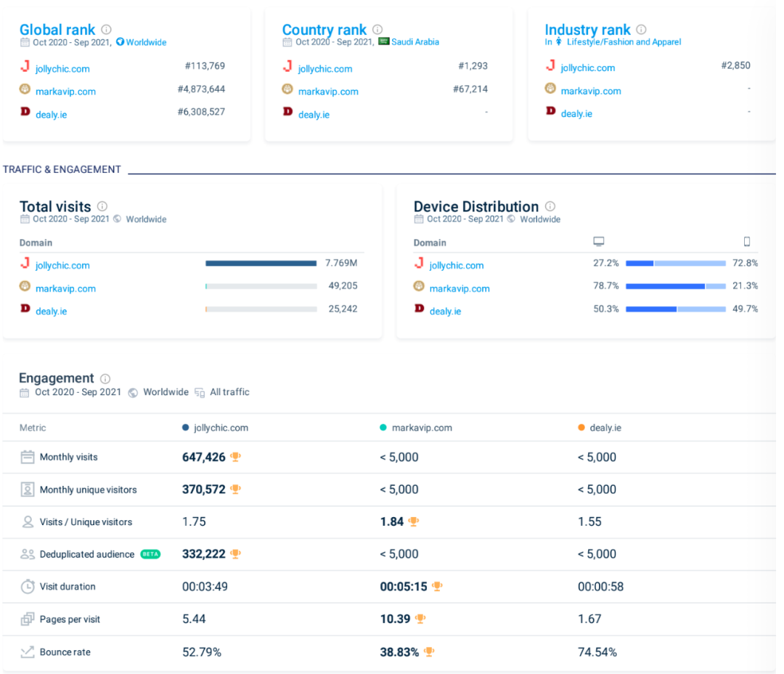
Task: Click the info icon next to Country rank
Action: [x=377, y=30]
